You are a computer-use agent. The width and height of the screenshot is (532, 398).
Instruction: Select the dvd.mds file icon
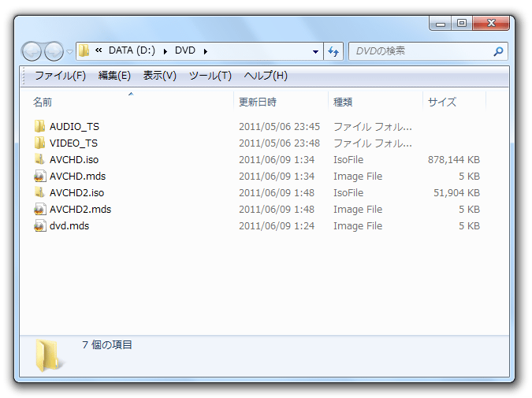39,225
